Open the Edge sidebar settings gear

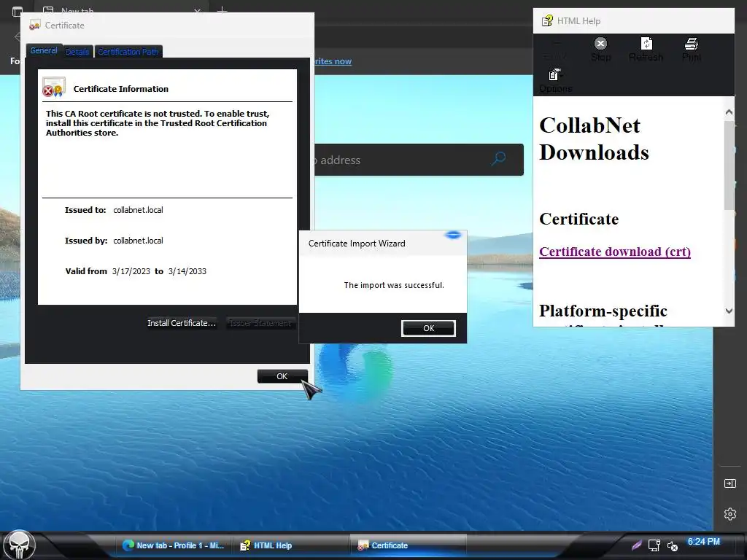point(729,514)
